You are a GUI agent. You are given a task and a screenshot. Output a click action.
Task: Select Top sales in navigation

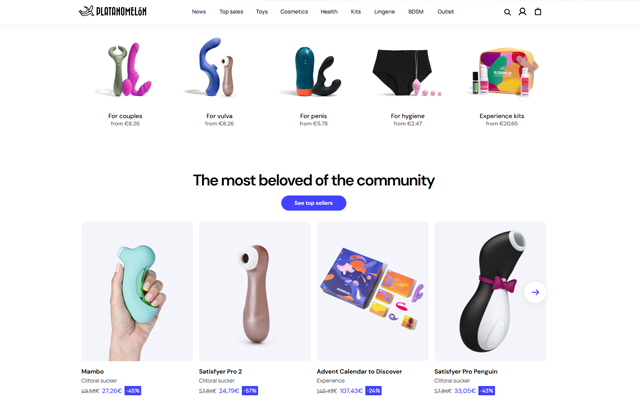click(231, 12)
